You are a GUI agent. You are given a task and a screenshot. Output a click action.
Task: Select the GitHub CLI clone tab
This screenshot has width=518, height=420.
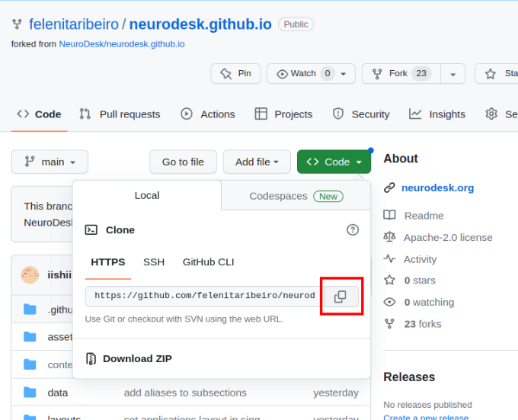click(x=208, y=262)
